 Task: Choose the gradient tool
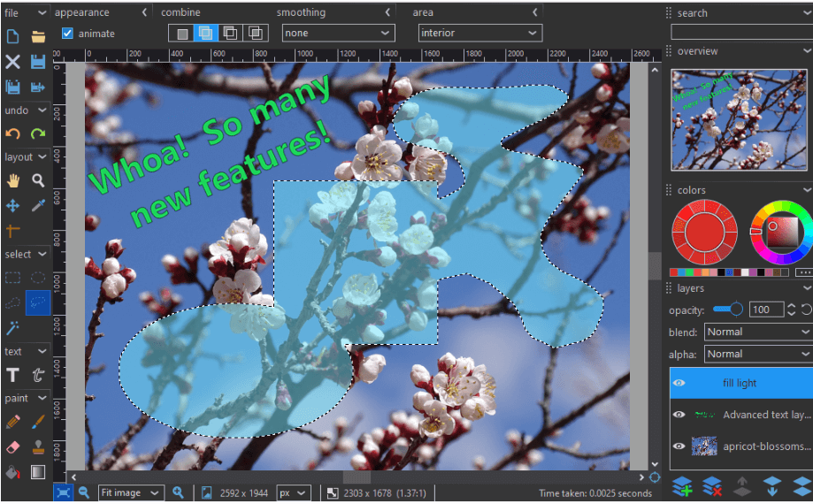click(x=38, y=472)
